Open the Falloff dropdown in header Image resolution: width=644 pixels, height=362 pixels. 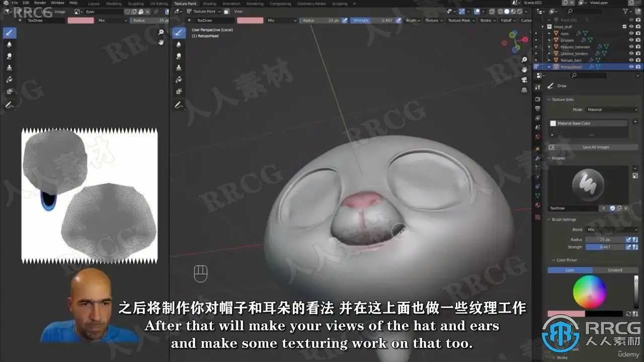point(508,21)
